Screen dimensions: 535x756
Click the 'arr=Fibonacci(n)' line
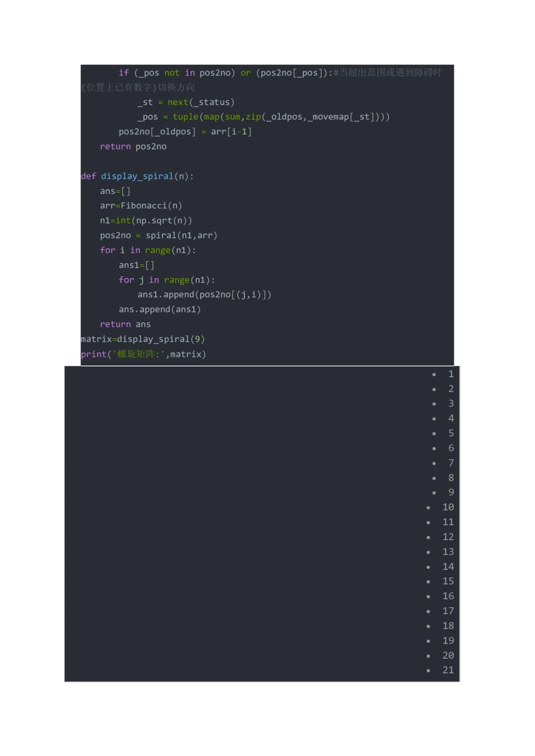coord(141,206)
